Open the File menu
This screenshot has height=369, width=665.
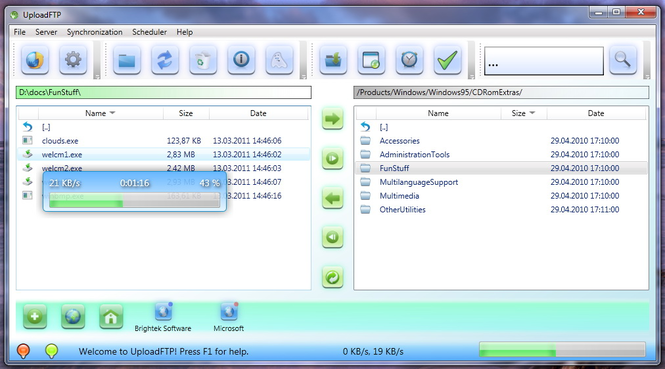pos(20,32)
